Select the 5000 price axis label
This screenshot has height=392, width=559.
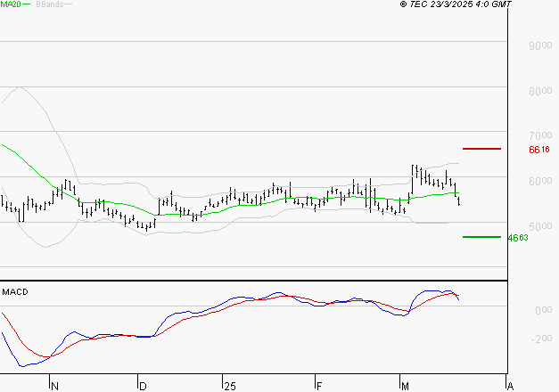(538, 225)
